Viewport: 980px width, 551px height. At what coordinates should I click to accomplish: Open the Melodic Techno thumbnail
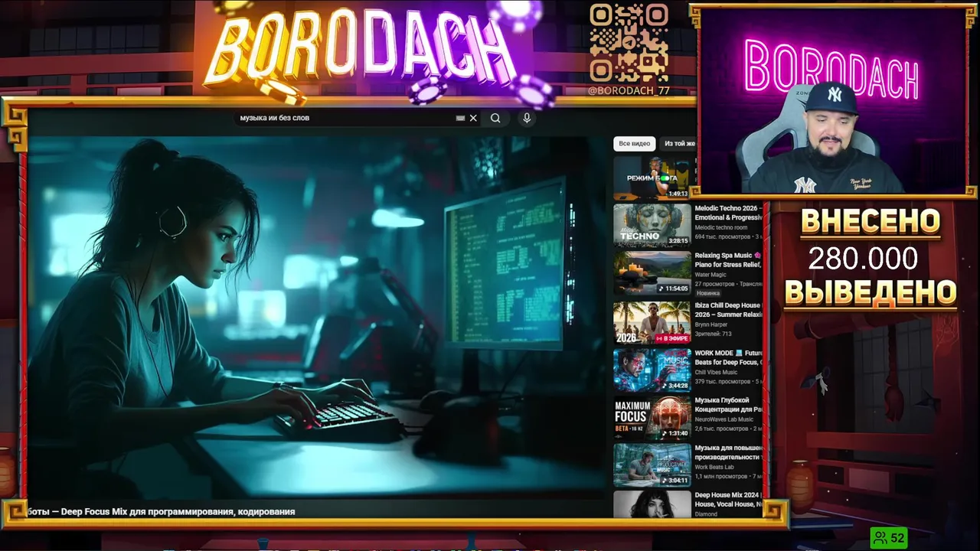click(x=652, y=224)
